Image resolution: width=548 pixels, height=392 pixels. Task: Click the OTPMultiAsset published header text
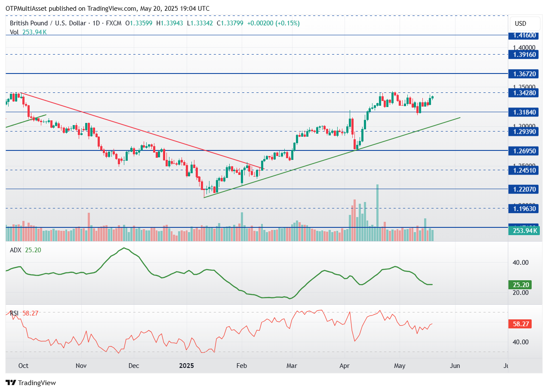coord(108,8)
